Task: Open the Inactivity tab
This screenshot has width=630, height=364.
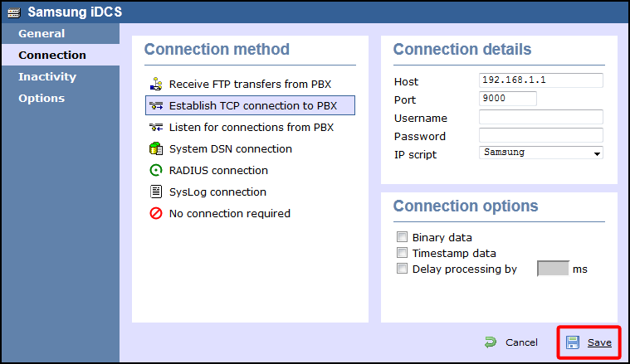Action: pos(47,77)
